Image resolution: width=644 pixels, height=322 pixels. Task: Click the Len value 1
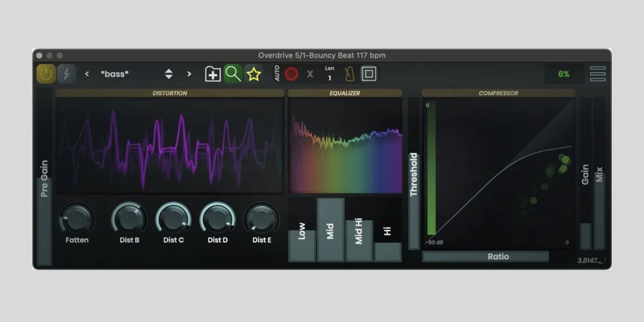(x=329, y=78)
